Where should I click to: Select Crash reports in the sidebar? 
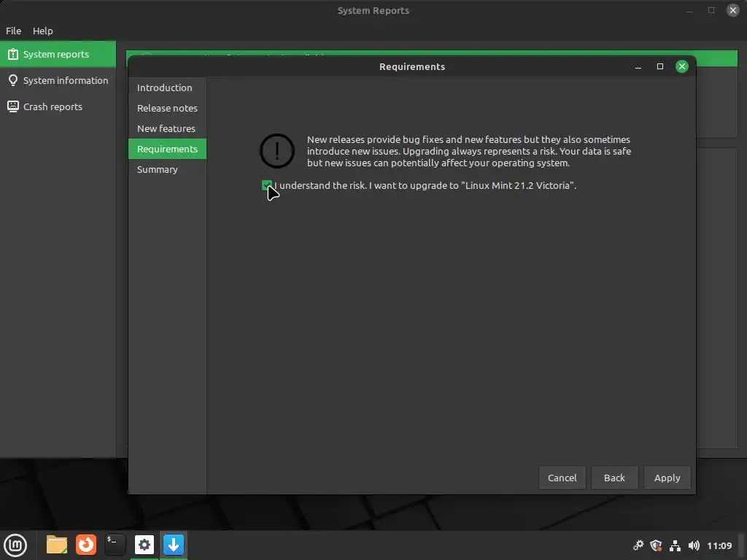[58, 106]
